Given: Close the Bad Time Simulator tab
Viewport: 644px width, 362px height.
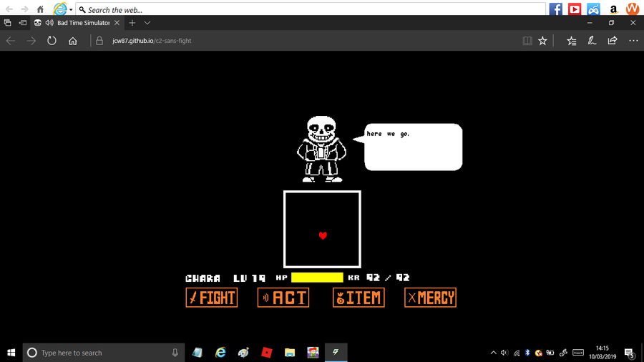Looking at the screenshot, I should coord(117,23).
